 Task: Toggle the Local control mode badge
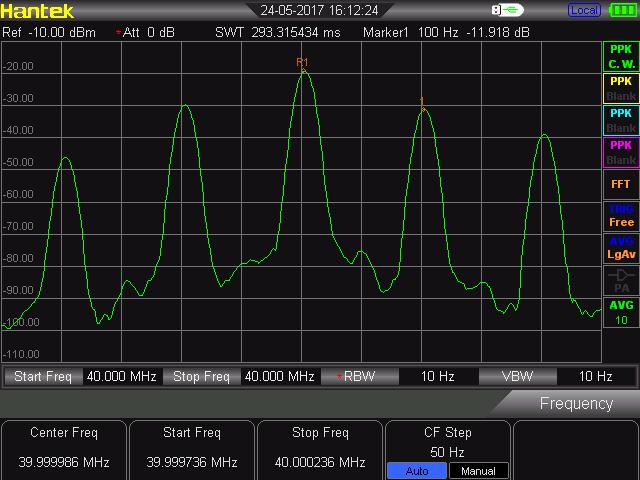tap(584, 10)
